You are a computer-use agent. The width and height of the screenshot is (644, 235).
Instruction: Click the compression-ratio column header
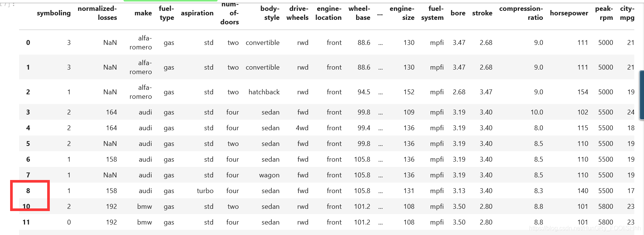pos(521,13)
